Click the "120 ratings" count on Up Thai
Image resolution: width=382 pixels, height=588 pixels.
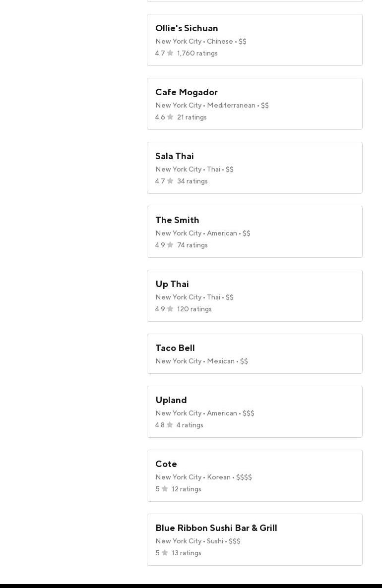194,309
